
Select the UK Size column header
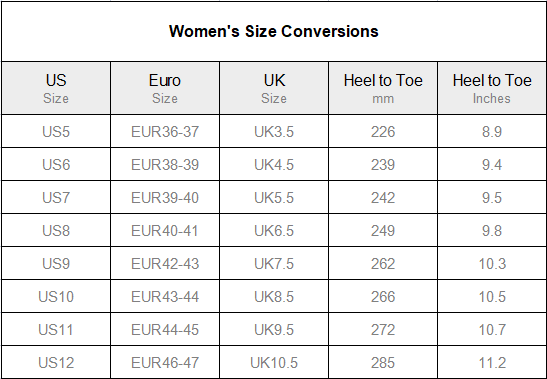[274, 88]
